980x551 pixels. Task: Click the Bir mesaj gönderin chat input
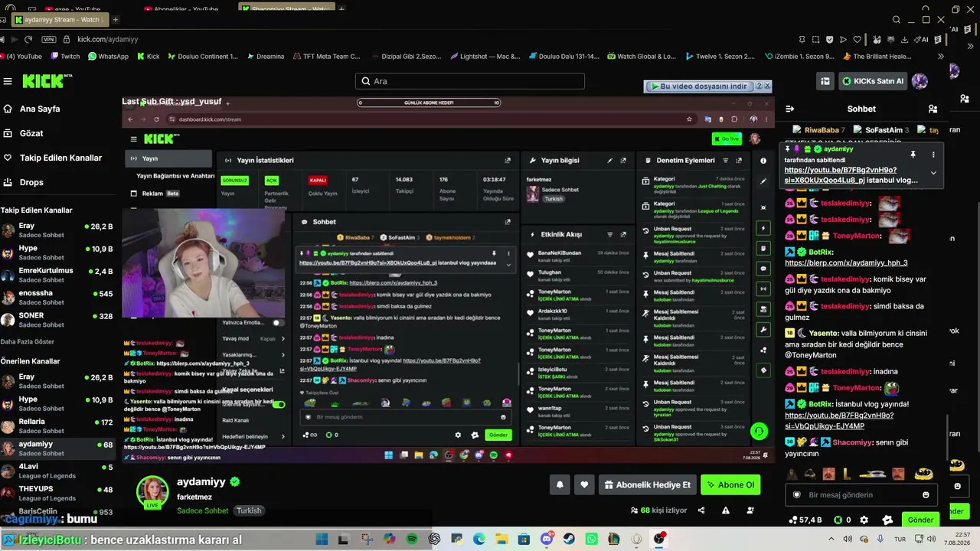click(861, 495)
